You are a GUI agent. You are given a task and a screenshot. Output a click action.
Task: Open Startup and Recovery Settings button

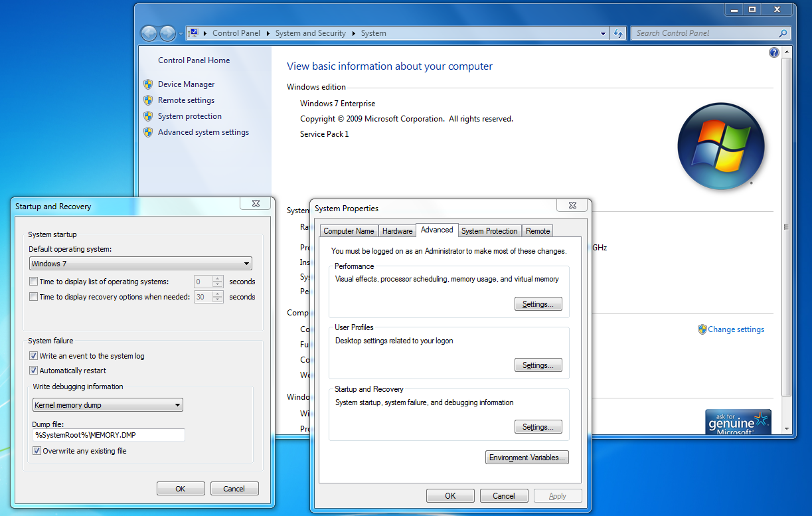(538, 427)
